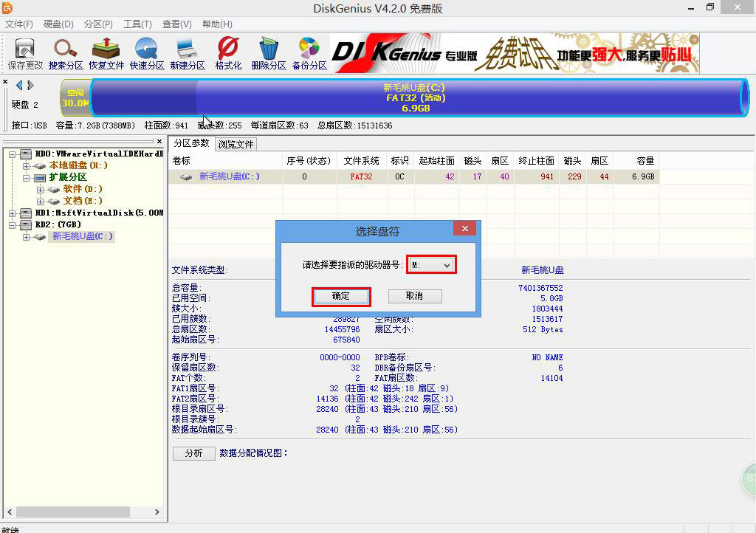Click the 终止柱面 column header
756x533 pixels.
pyautogui.click(x=536, y=161)
